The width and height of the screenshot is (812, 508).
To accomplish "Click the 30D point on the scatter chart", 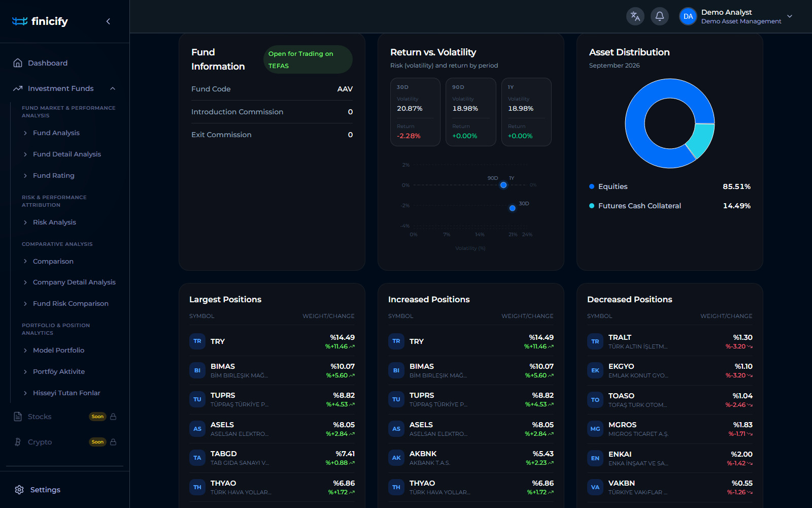I will click(x=513, y=208).
